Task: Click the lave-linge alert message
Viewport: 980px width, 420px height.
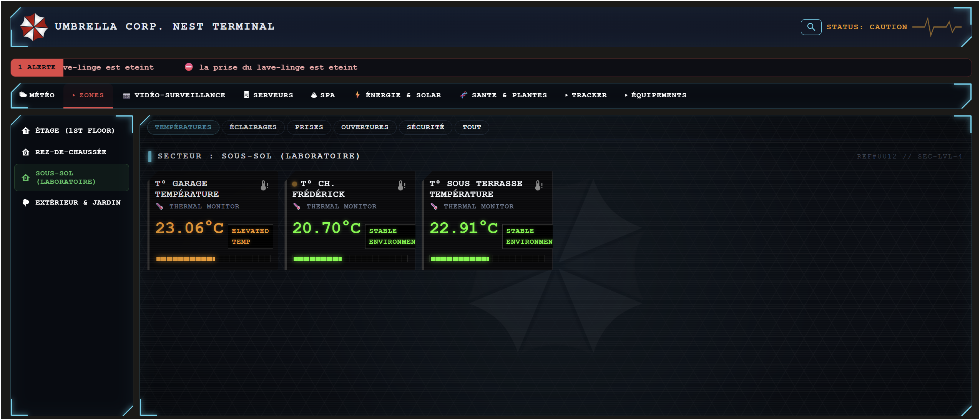Action: [x=278, y=67]
